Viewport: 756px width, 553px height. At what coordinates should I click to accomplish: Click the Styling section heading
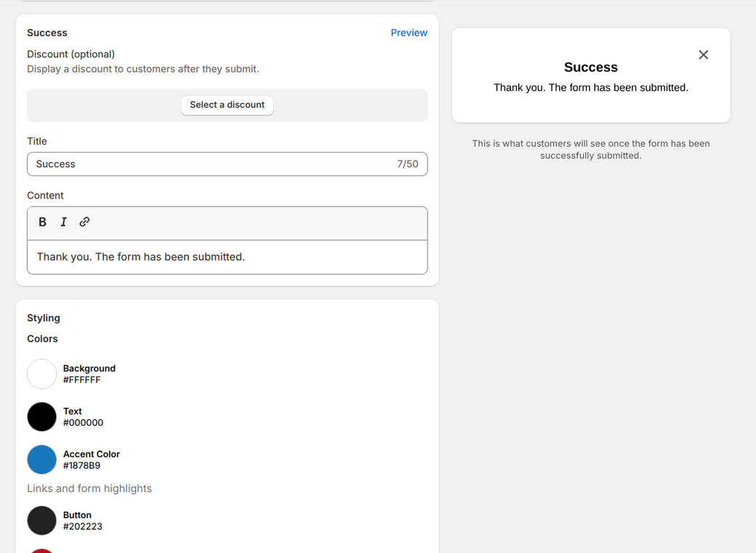(44, 318)
